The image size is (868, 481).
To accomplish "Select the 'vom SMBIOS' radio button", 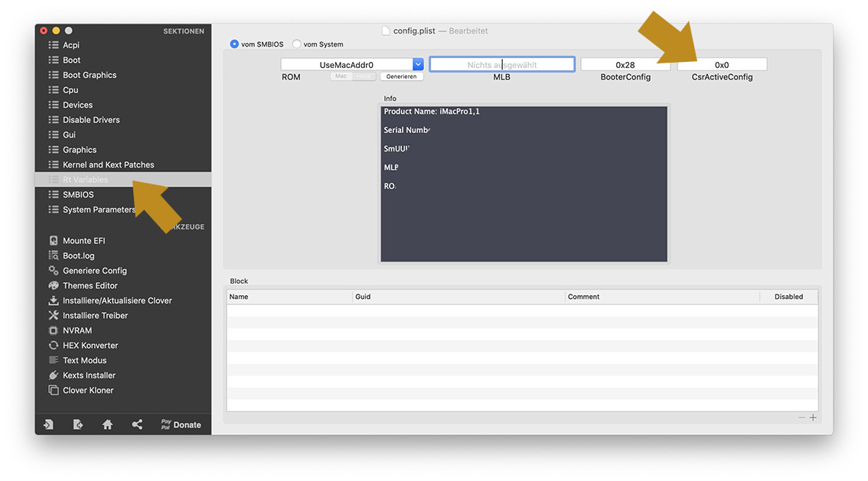I will [234, 44].
